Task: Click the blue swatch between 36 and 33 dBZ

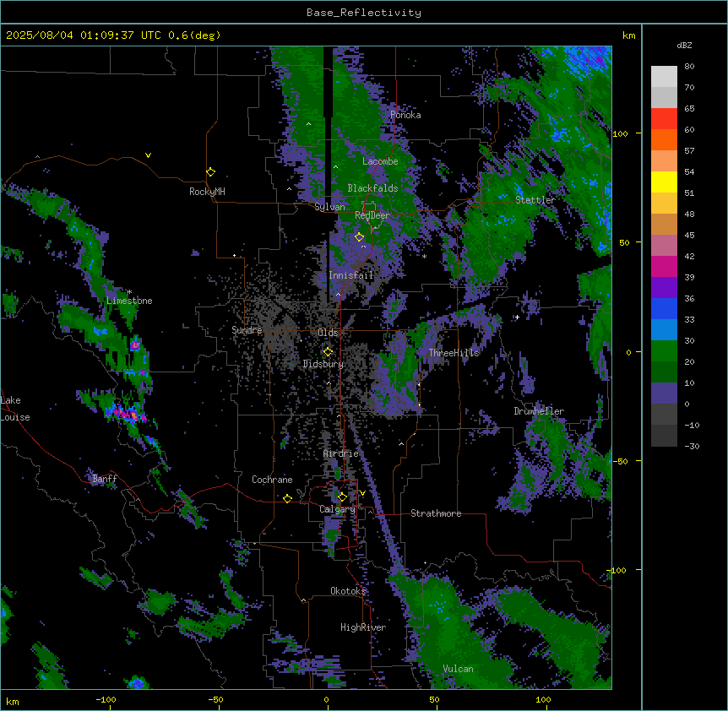Action: pyautogui.click(x=664, y=308)
